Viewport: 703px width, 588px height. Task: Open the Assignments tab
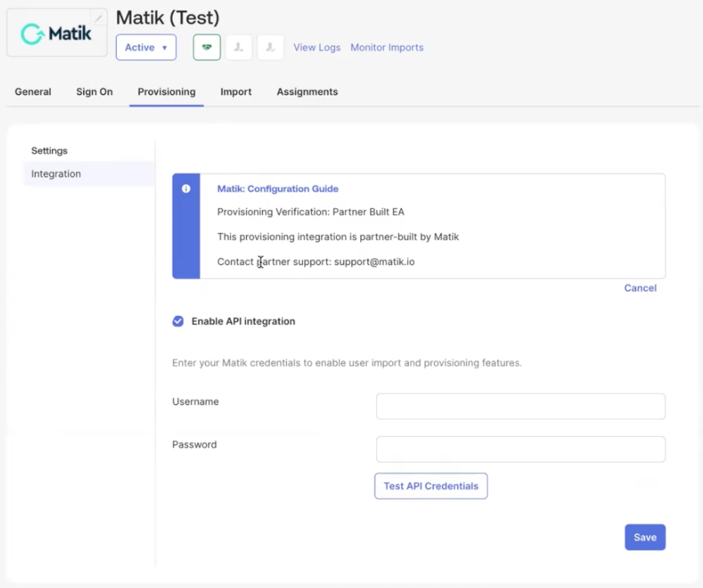pyautogui.click(x=307, y=92)
